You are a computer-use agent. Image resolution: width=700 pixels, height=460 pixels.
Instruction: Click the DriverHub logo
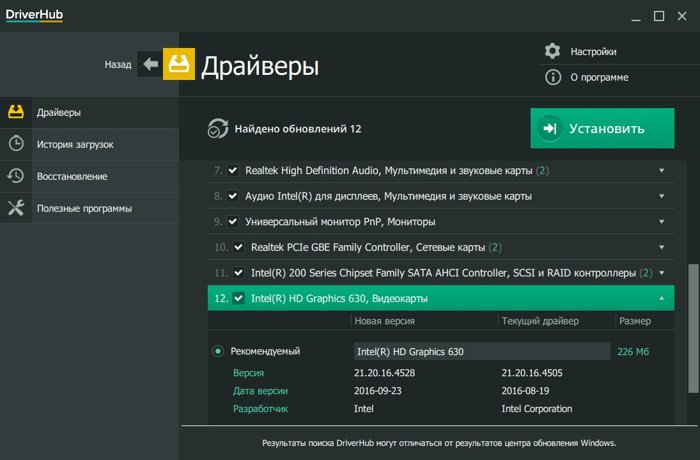34,15
